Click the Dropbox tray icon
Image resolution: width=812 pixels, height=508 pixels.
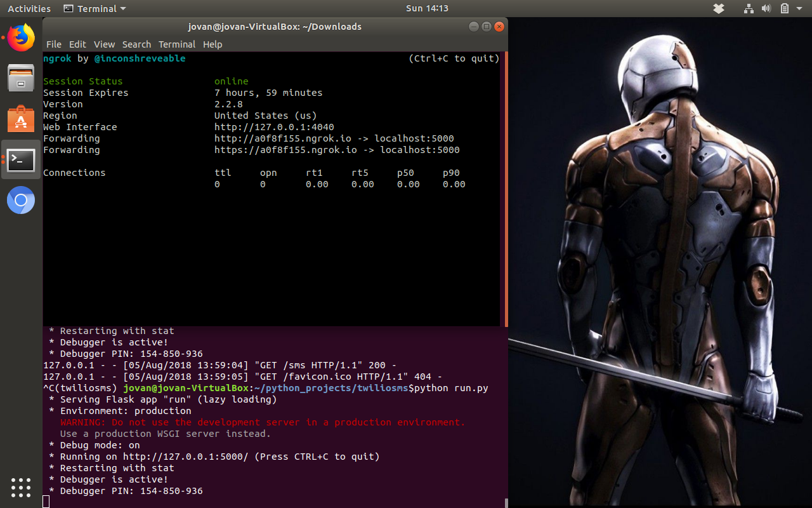tap(719, 9)
